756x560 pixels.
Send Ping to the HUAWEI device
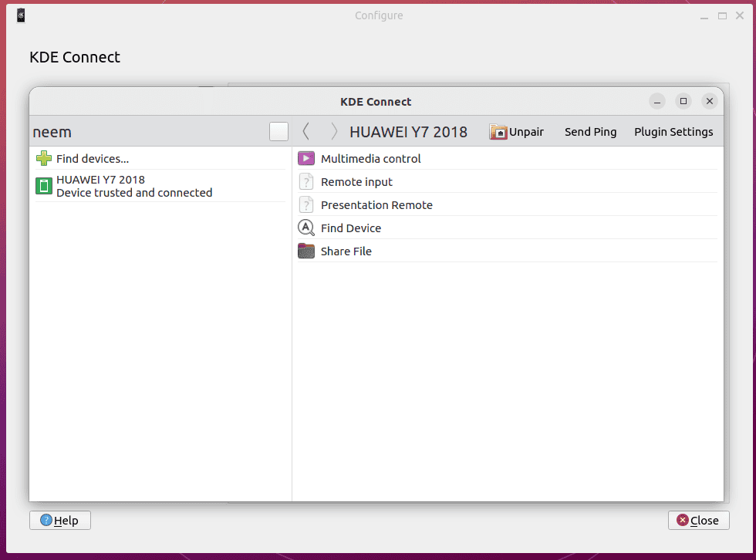click(590, 132)
